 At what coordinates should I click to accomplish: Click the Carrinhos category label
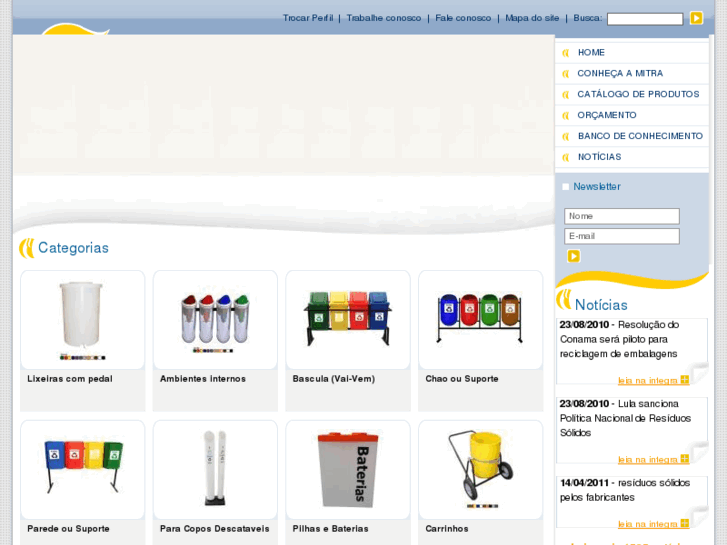click(446, 529)
